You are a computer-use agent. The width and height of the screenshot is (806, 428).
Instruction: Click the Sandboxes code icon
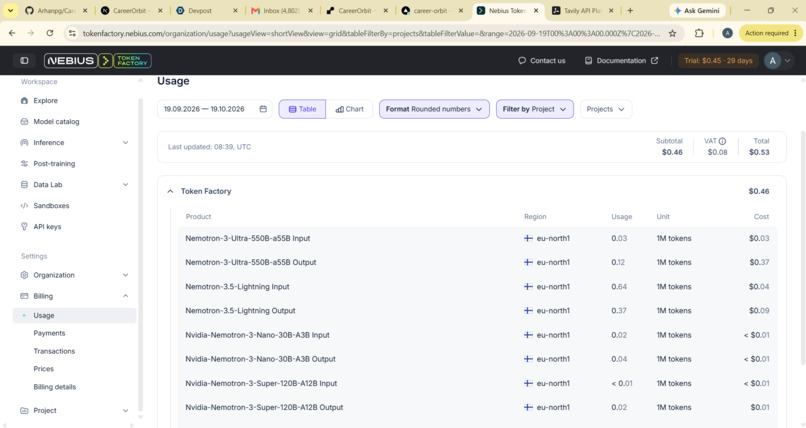pyautogui.click(x=24, y=206)
